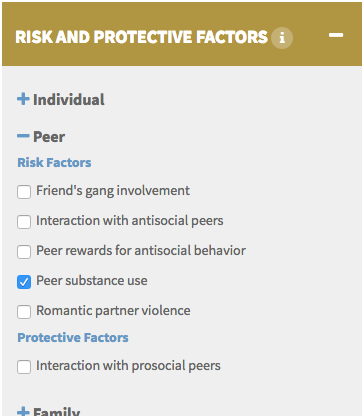Click the Friend's gang involvement label text
364x419 pixels.
pos(113,191)
